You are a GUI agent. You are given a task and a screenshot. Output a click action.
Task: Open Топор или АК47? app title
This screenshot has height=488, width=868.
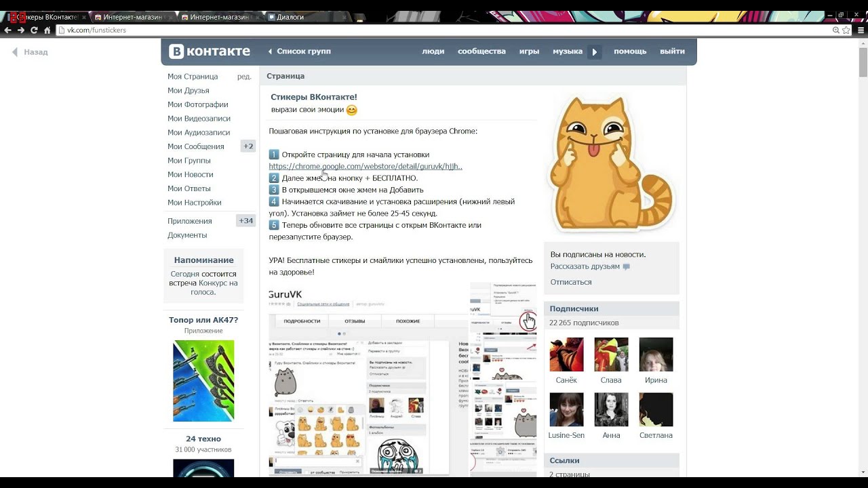(203, 320)
